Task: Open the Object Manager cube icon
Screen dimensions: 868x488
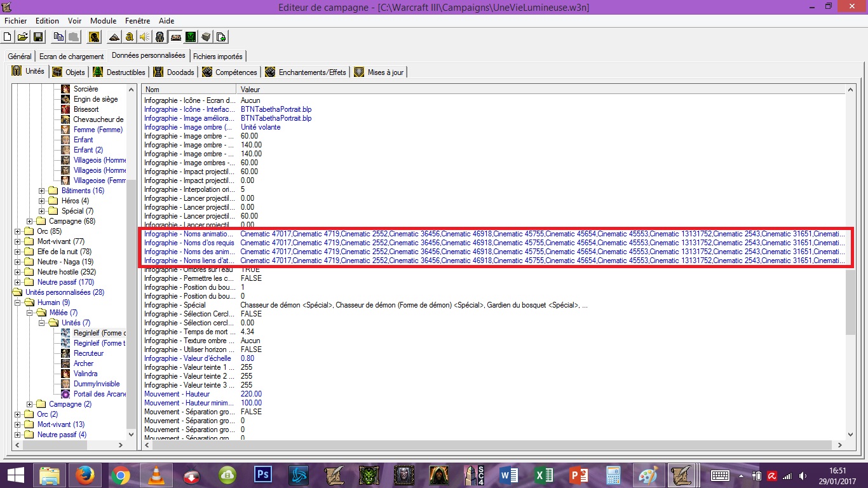Action: pos(206,37)
